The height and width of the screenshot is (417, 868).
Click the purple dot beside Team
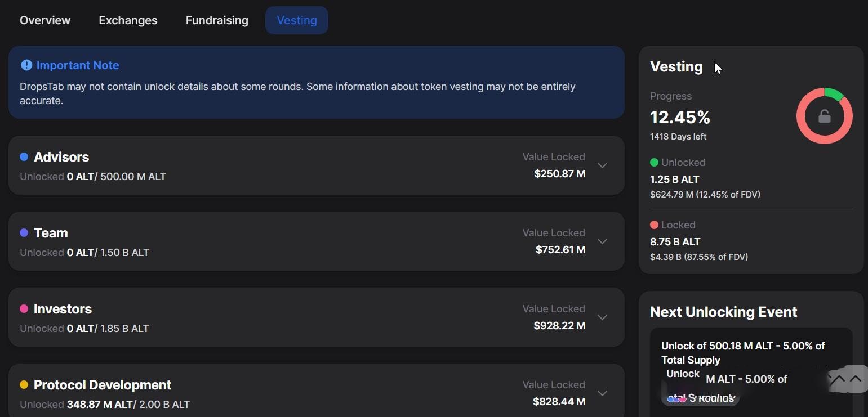(24, 233)
